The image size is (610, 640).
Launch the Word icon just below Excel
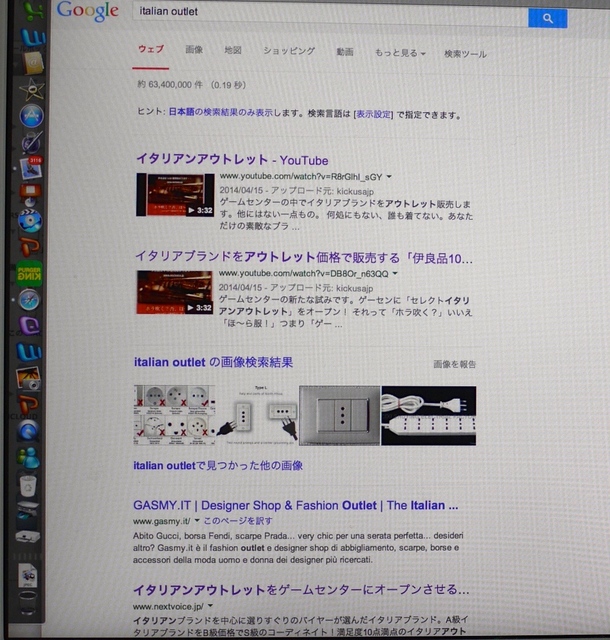[33, 38]
